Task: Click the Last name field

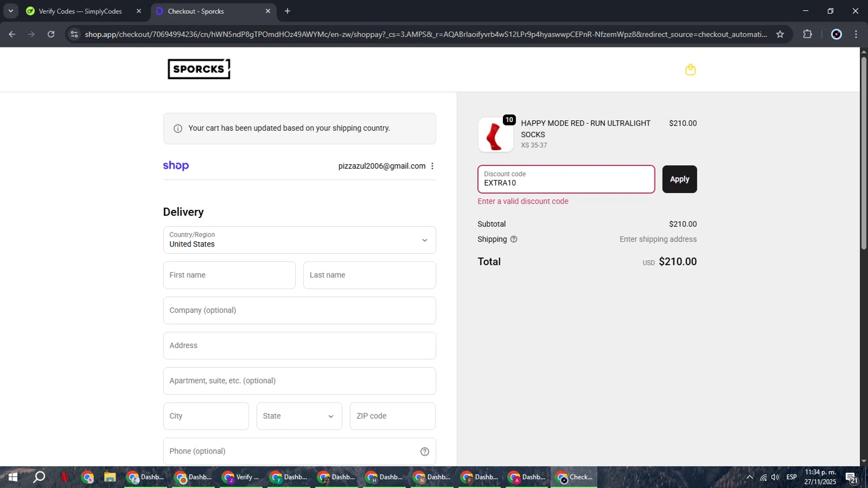Action: [x=369, y=275]
